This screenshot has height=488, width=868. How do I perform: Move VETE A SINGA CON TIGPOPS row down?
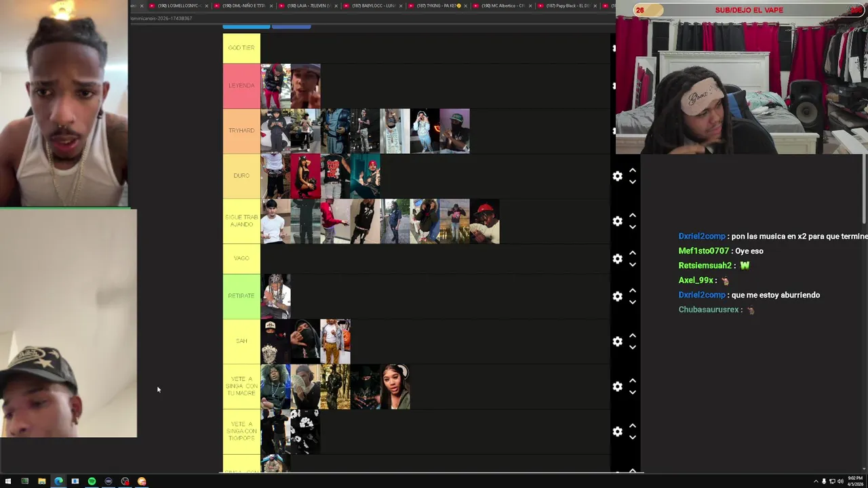point(633,437)
